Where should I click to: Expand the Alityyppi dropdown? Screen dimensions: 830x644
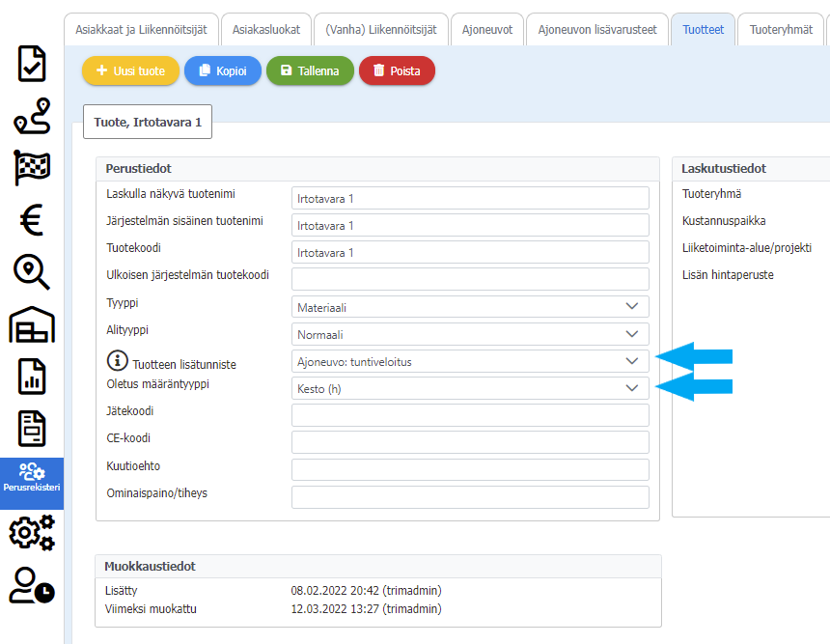pos(470,334)
